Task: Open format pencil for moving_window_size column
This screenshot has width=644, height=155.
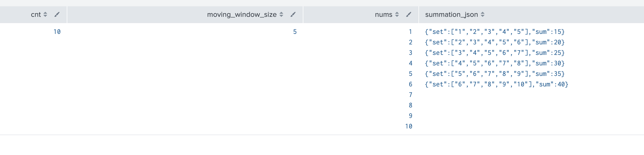Action: click(293, 14)
